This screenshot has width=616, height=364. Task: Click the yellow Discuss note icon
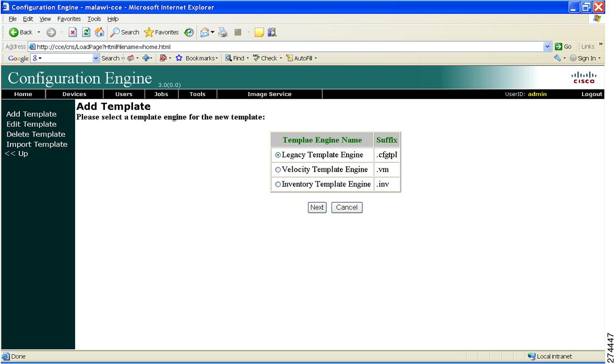[x=259, y=32]
